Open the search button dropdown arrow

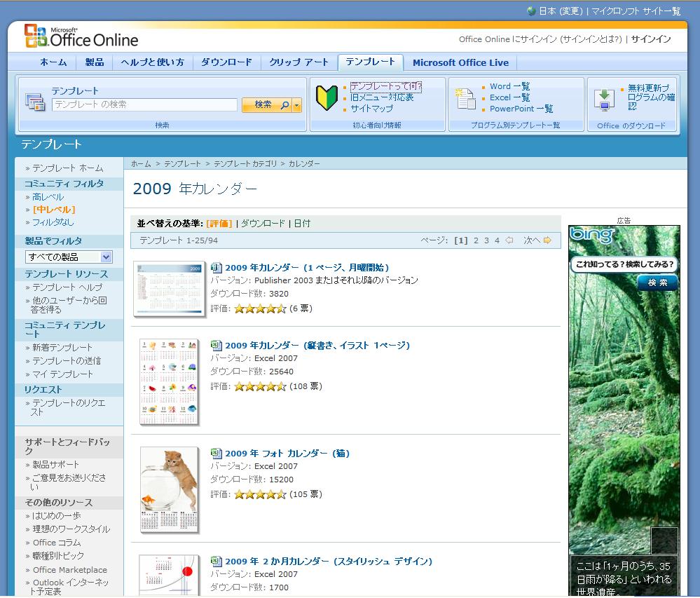297,105
